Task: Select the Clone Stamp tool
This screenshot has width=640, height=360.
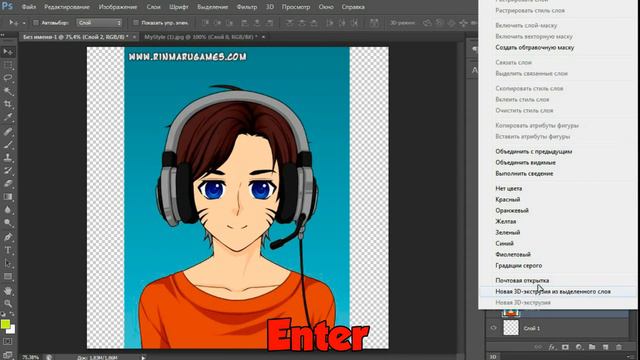Action: point(8,158)
